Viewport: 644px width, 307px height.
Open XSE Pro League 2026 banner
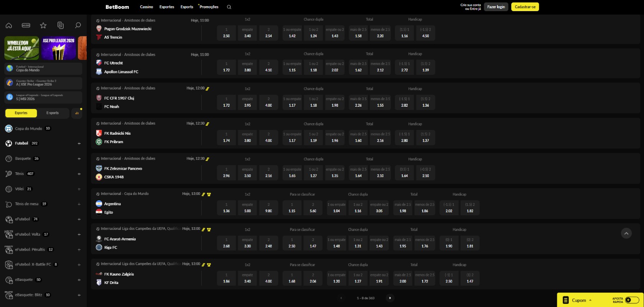(58, 48)
